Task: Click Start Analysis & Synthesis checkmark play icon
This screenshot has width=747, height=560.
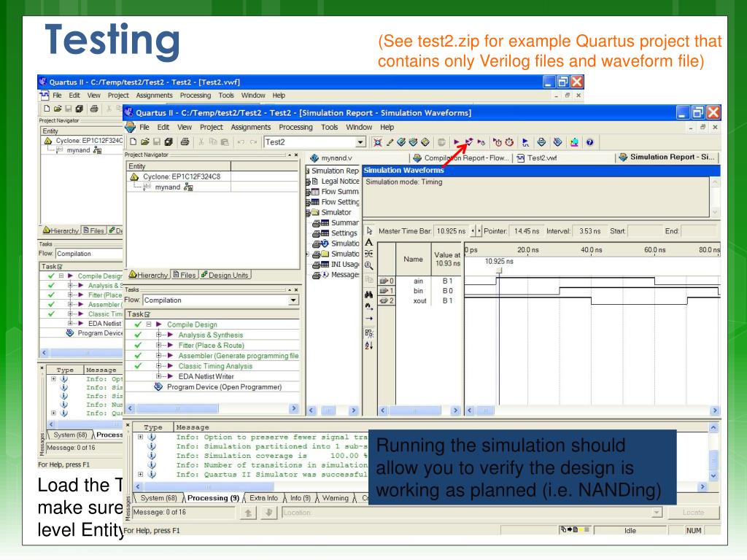Action: [x=469, y=142]
